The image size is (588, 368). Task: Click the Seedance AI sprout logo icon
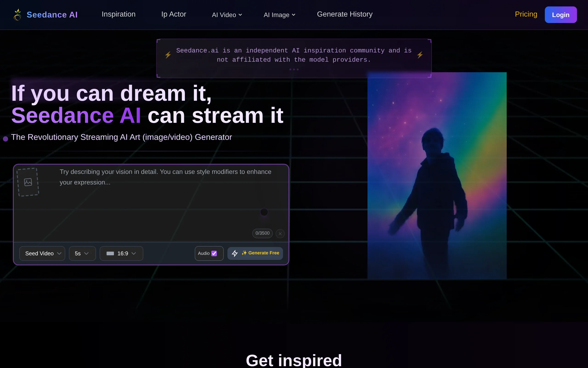coord(17,14)
